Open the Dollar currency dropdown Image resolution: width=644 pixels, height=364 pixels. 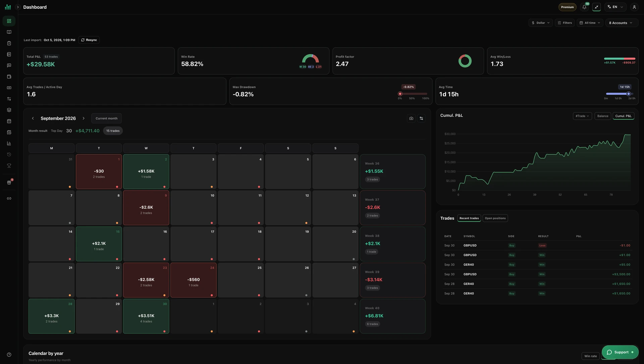[x=540, y=23]
